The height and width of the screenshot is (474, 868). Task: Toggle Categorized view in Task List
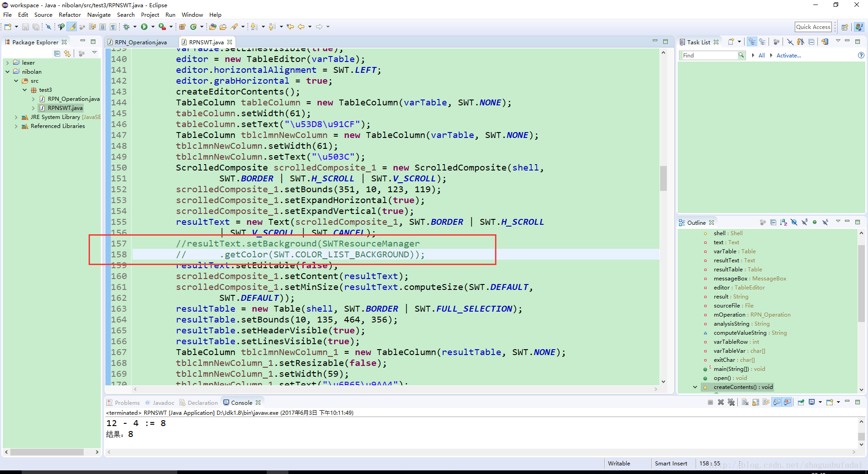click(752, 42)
